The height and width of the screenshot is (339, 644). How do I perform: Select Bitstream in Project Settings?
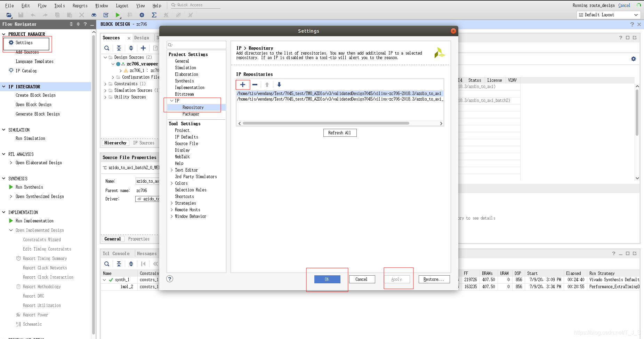(184, 94)
